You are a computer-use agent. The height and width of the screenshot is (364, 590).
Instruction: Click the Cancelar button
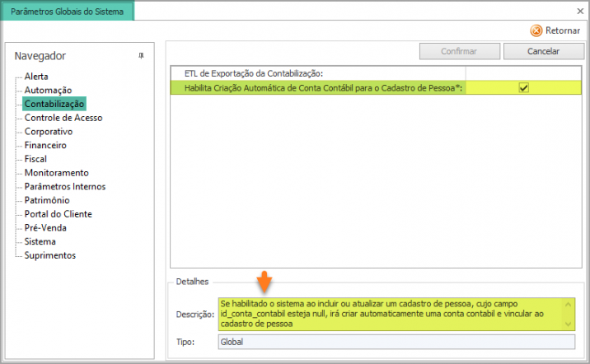(x=543, y=51)
